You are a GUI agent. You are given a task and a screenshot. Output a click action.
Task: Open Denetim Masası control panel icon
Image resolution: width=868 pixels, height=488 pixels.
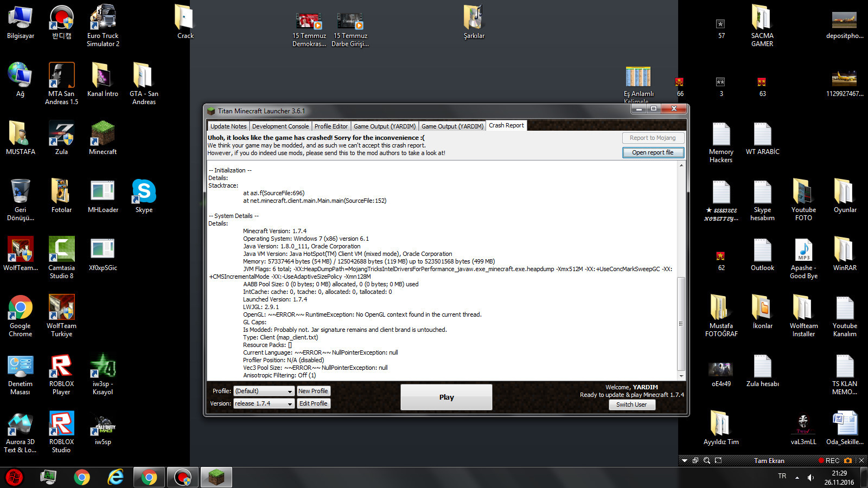[x=20, y=374]
